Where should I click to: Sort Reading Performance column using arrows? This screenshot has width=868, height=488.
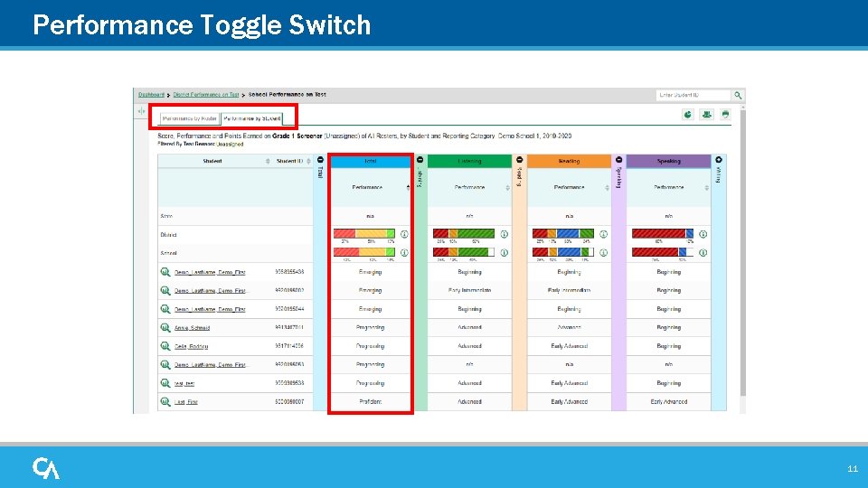607,188
